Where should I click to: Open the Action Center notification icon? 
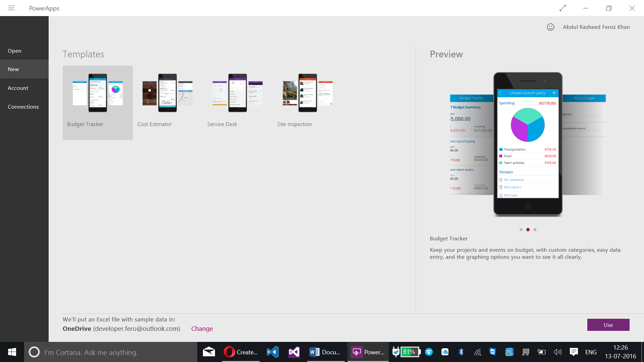(574, 352)
